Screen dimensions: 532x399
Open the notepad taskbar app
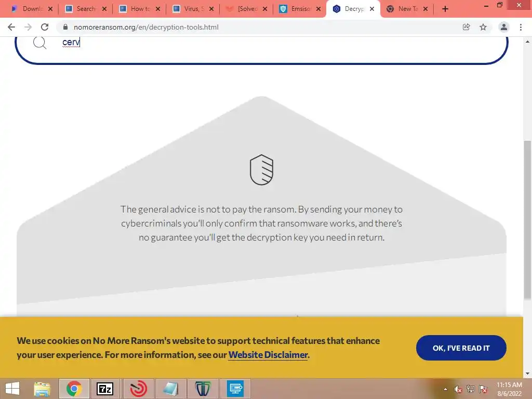click(170, 389)
